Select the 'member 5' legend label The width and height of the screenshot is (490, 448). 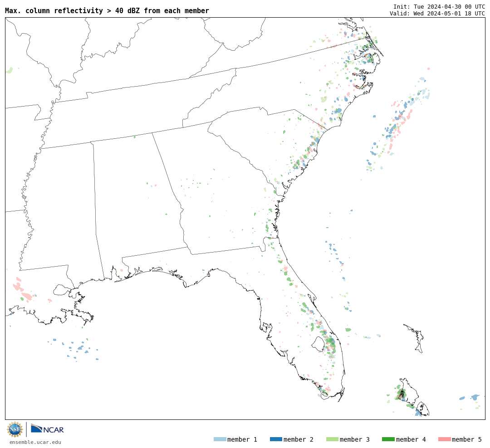click(x=467, y=439)
